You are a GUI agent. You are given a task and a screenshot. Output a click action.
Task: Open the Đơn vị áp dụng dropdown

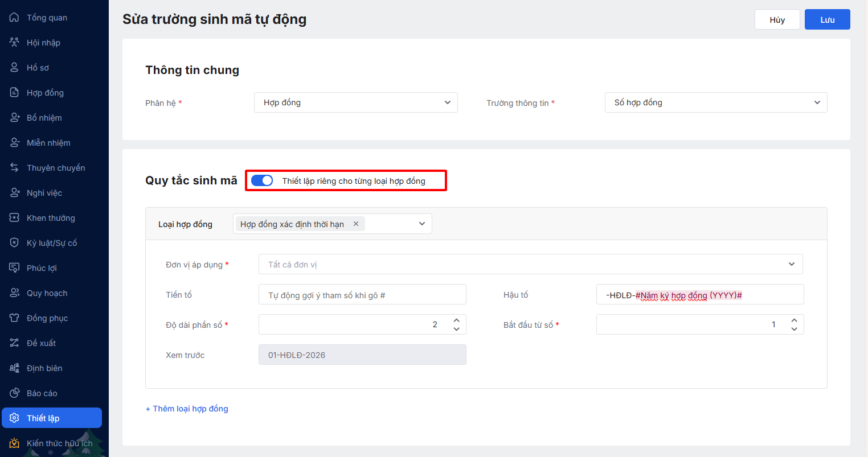530,264
